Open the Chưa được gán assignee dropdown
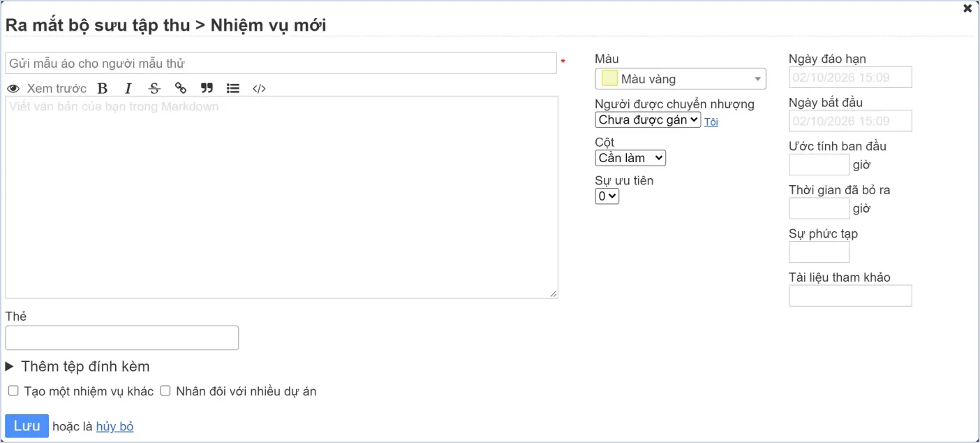 (x=648, y=119)
